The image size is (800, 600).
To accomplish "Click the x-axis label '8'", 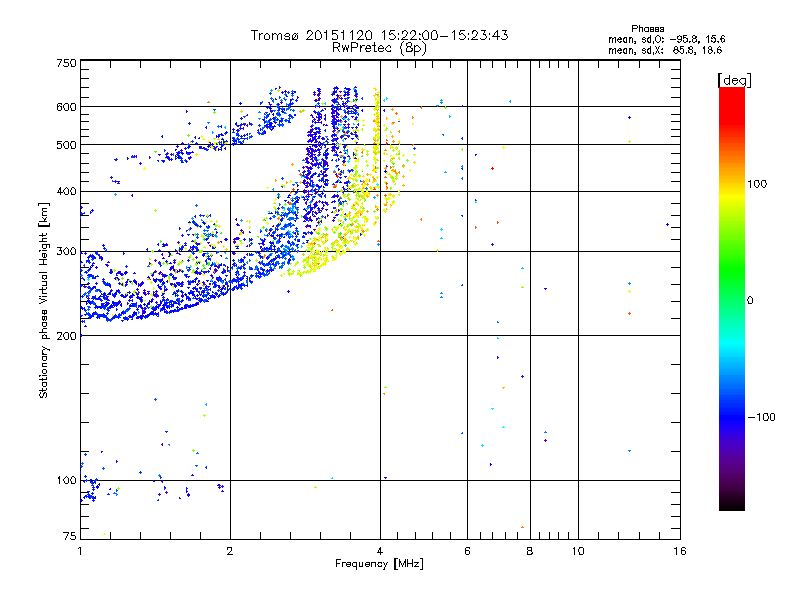I will [530, 551].
